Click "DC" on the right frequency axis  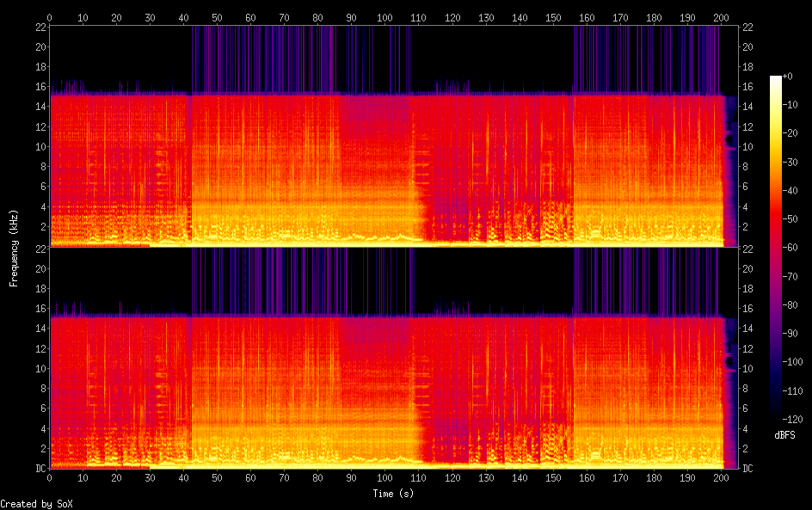tap(747, 469)
